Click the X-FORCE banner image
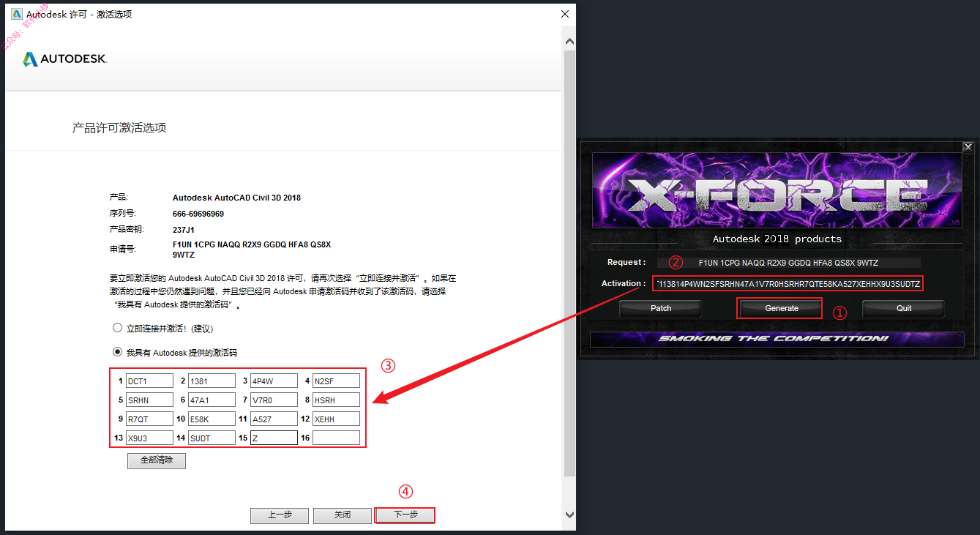Screen dimensions: 980x535 [777, 192]
